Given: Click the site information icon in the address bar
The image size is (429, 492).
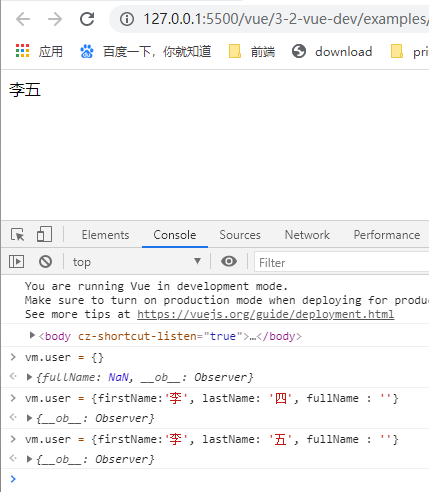Looking at the screenshot, I should coord(127,19).
